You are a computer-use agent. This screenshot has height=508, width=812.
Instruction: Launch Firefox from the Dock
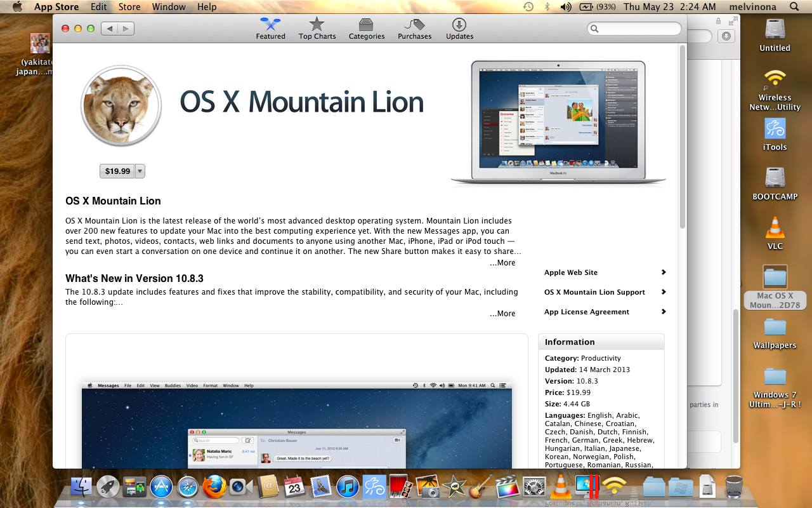[x=215, y=487]
